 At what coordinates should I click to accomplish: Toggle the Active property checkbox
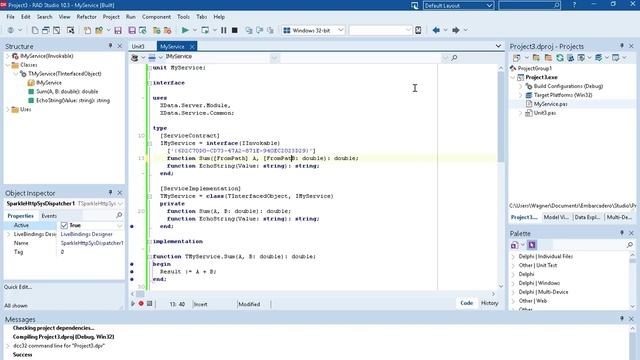click(x=64, y=225)
